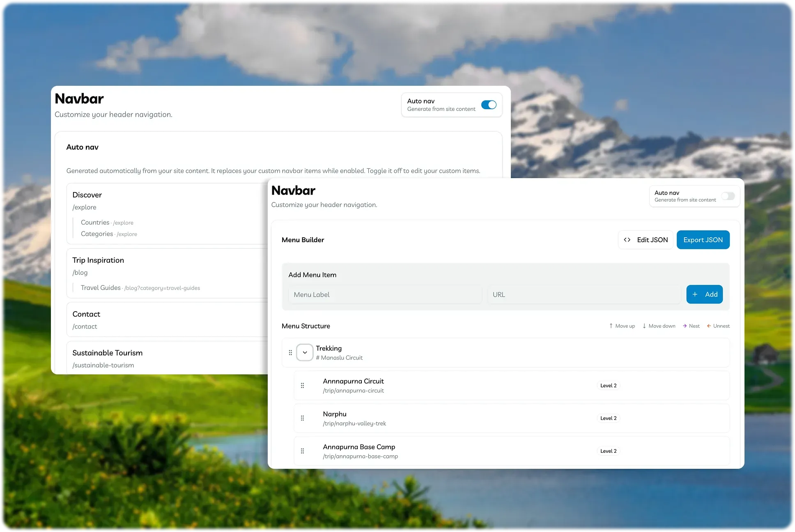The height and width of the screenshot is (532, 795).
Task: Click the Move down label
Action: 662,326
